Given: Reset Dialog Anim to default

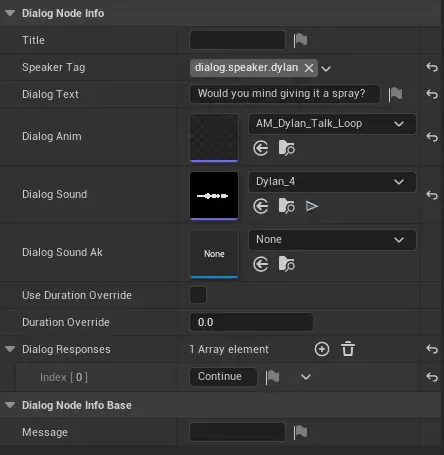Looking at the screenshot, I should tap(432, 137).
